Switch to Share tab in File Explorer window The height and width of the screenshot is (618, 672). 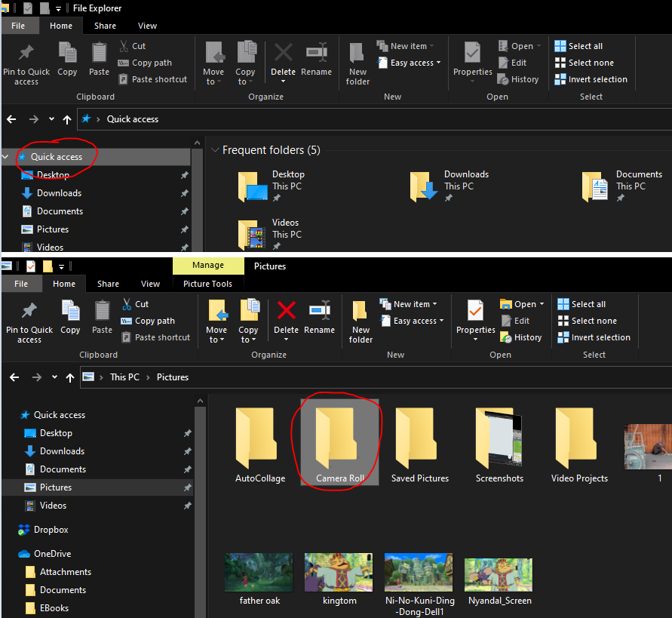[x=105, y=26]
